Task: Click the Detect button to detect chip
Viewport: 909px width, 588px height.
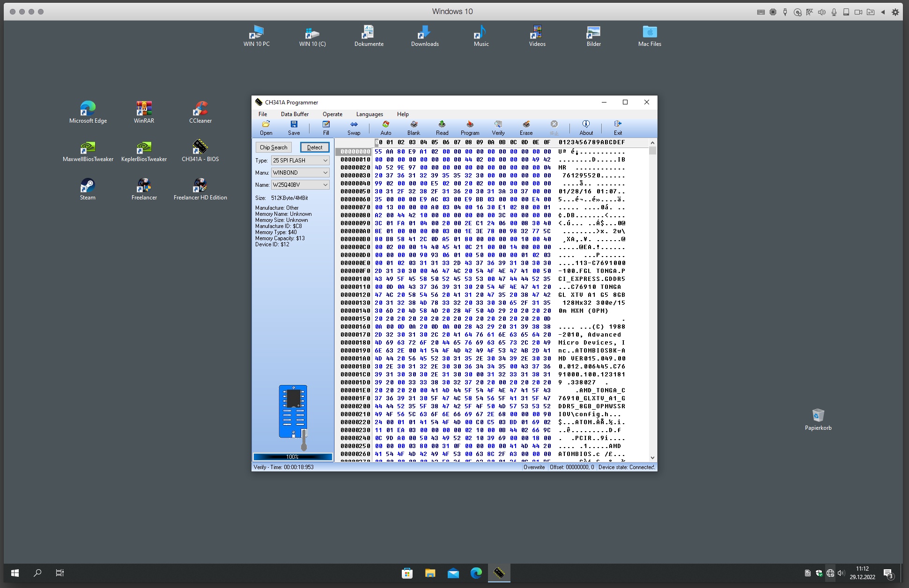Action: coord(314,147)
